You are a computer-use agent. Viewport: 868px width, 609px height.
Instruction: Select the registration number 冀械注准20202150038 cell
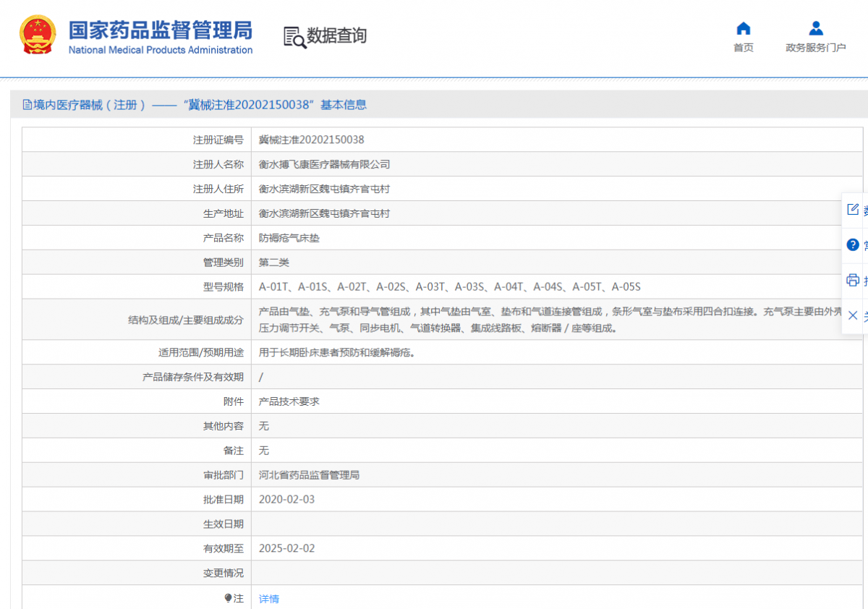click(x=311, y=140)
